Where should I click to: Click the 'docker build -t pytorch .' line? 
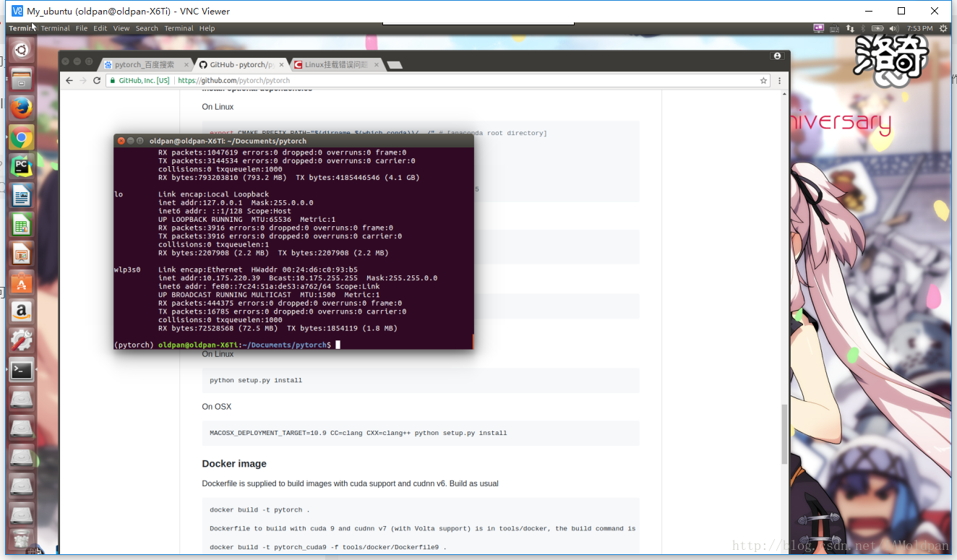(259, 509)
